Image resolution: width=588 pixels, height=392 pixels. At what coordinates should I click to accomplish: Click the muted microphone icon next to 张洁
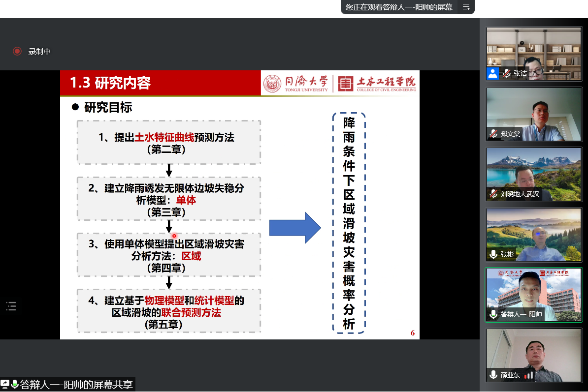tap(506, 73)
